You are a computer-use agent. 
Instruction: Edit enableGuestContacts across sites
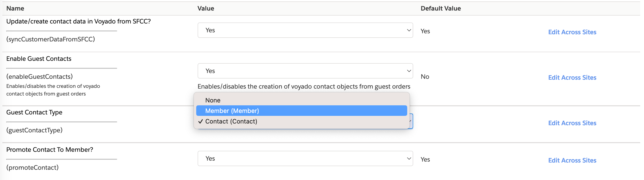coord(572,77)
